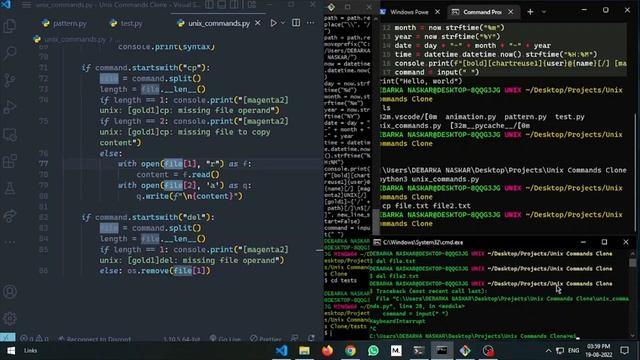Click the Command Prompt taskbar icon
This screenshot has height=360, width=640.
(441, 351)
